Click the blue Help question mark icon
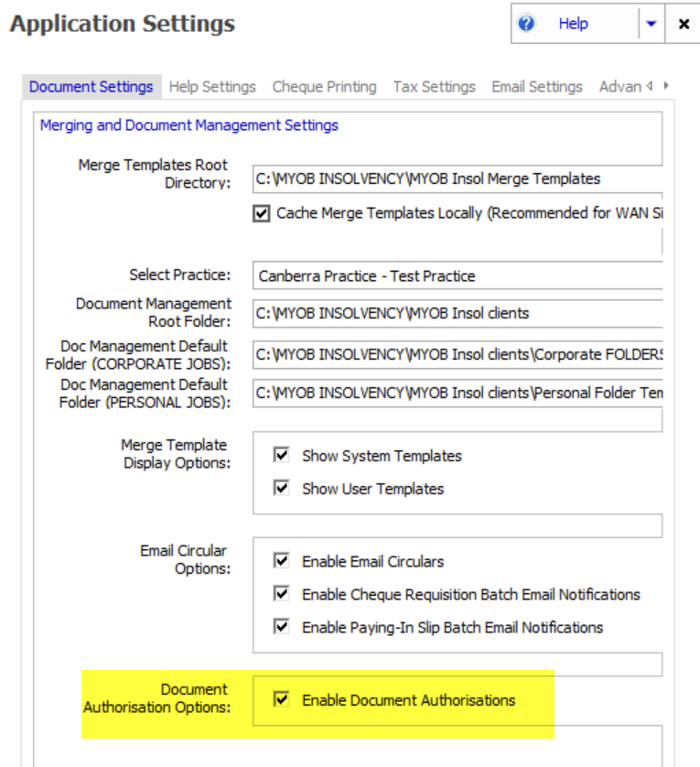Image resolution: width=700 pixels, height=767 pixels. (526, 24)
